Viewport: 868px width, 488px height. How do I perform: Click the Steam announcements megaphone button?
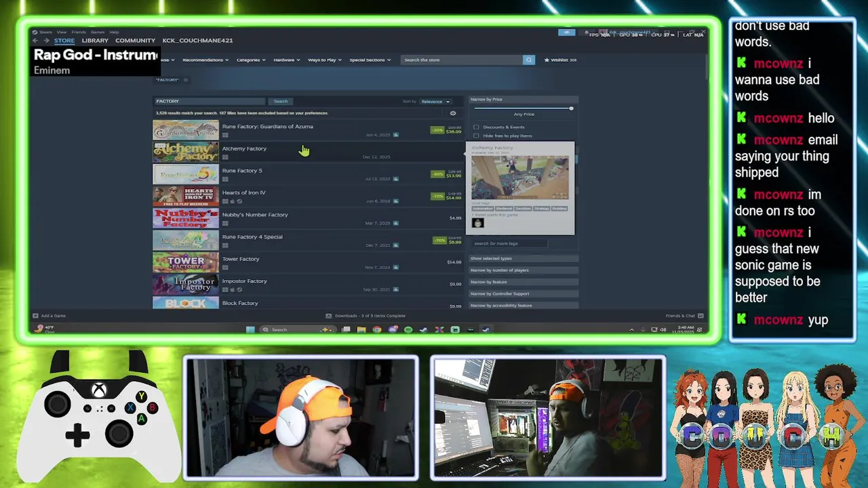click(x=566, y=32)
